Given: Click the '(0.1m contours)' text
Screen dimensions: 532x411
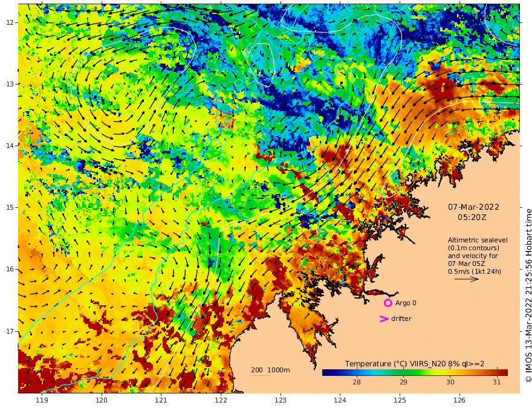Looking at the screenshot, I should point(473,248).
